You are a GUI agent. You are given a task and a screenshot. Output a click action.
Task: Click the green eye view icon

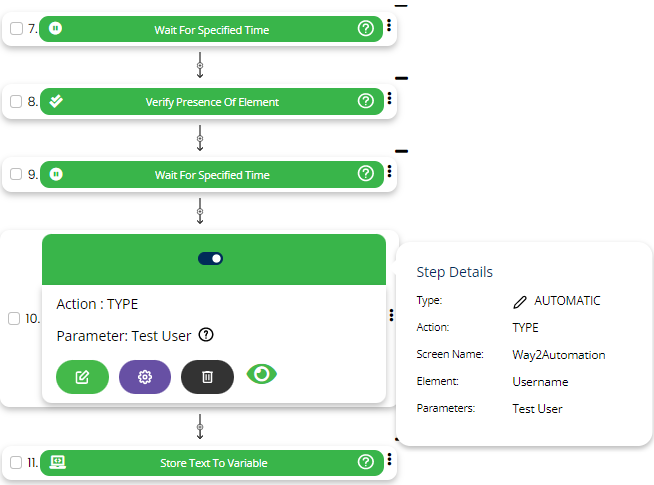click(261, 374)
